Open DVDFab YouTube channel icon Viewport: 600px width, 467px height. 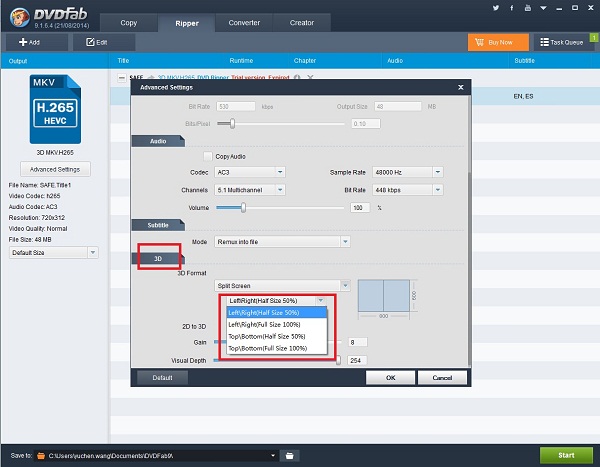[528, 8]
